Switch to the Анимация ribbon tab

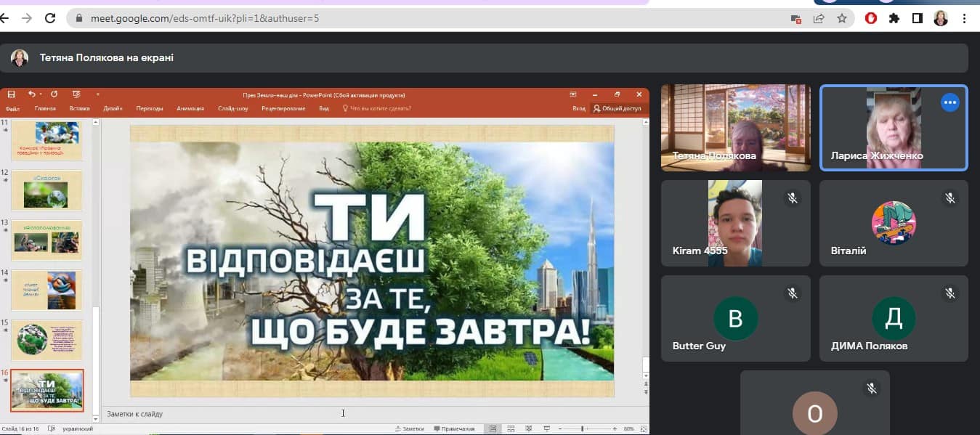click(190, 109)
